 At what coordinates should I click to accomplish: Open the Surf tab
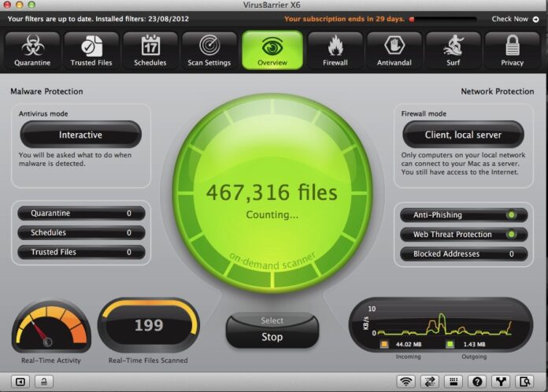(452, 50)
